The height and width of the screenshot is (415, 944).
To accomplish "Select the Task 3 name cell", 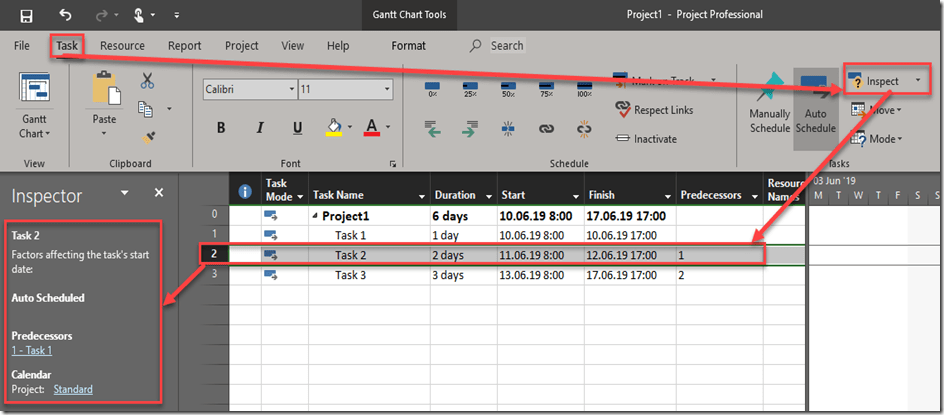I will 351,275.
